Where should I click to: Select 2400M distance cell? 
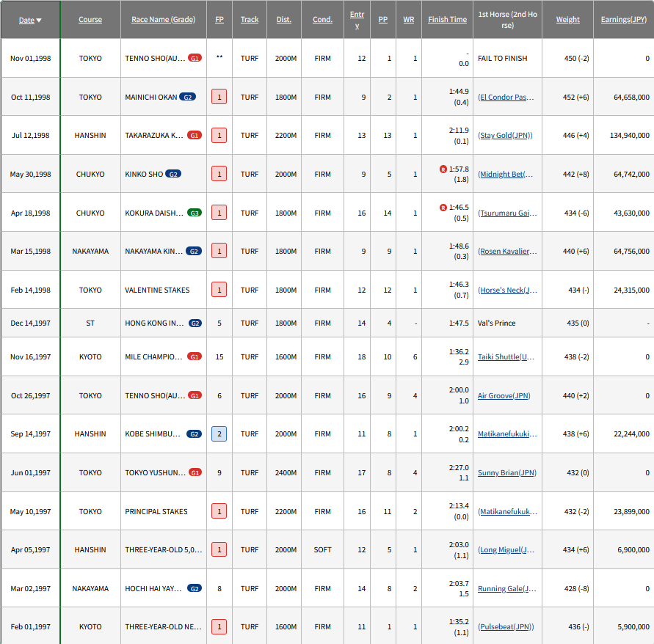point(286,472)
